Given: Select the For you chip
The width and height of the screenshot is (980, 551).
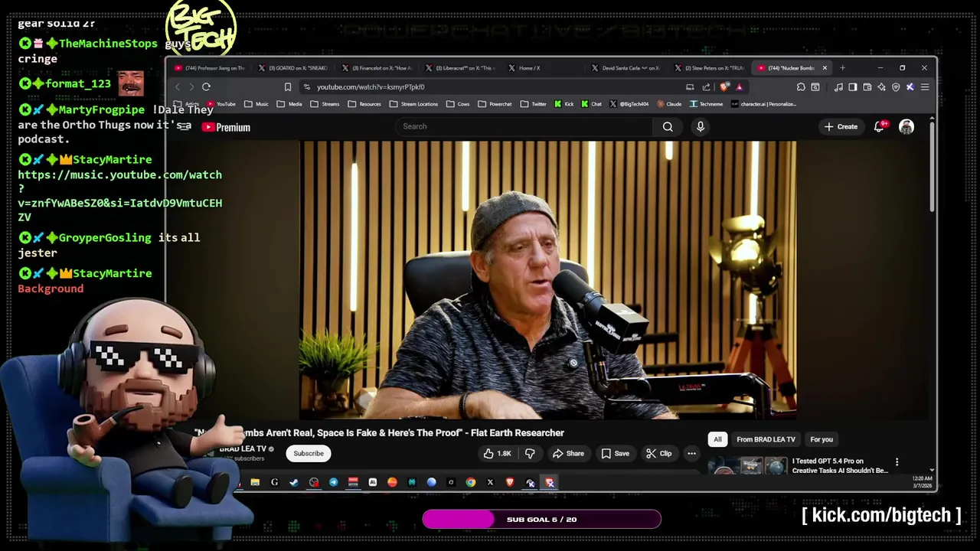Looking at the screenshot, I should click(822, 439).
